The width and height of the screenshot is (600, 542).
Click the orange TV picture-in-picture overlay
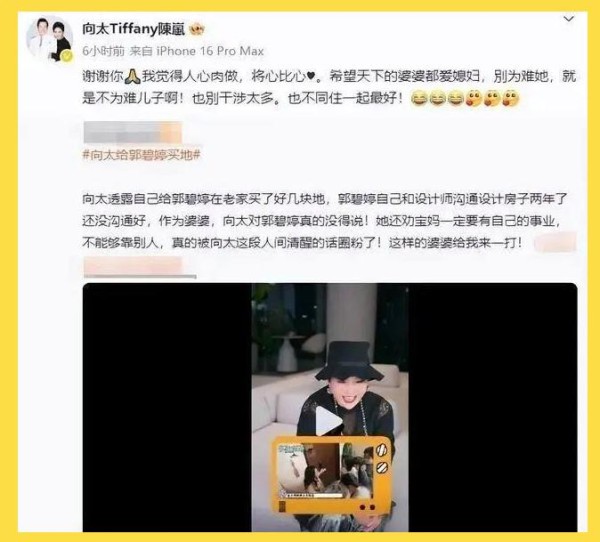point(331,475)
